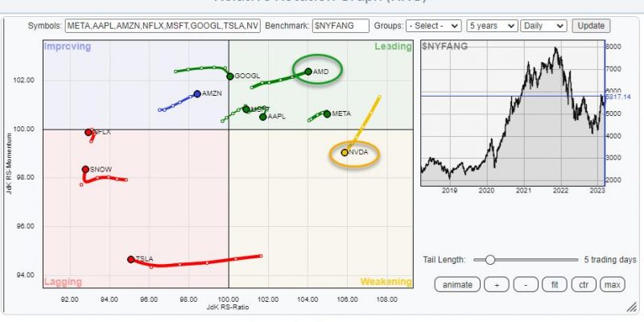Select the META data point
This screenshot has width=644, height=322.
tap(327, 114)
